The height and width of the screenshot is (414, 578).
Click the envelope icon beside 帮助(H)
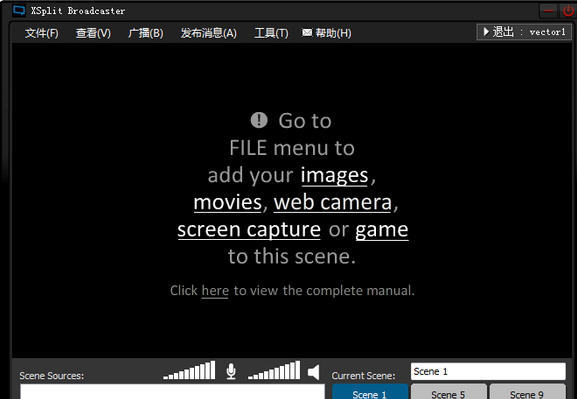coord(307,33)
